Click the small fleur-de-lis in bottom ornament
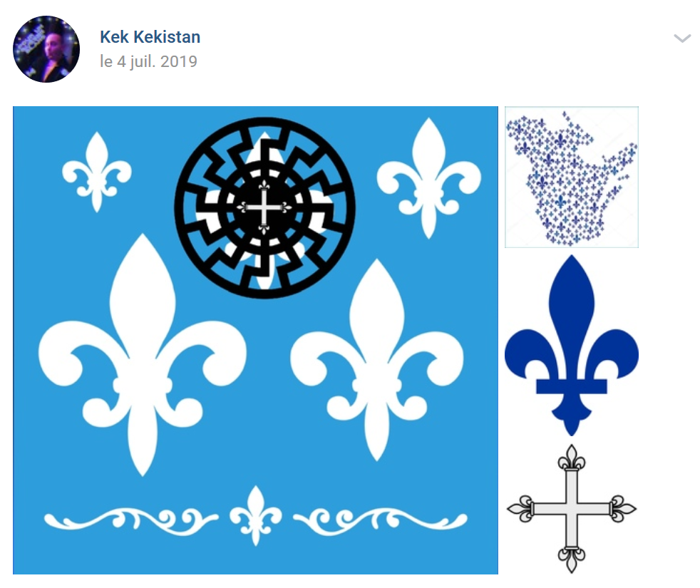Viewport: 700px width, 588px height. click(x=256, y=516)
